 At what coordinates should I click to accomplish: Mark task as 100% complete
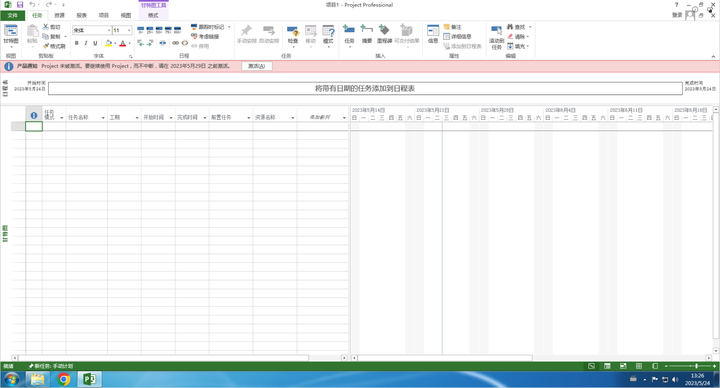pos(177,30)
